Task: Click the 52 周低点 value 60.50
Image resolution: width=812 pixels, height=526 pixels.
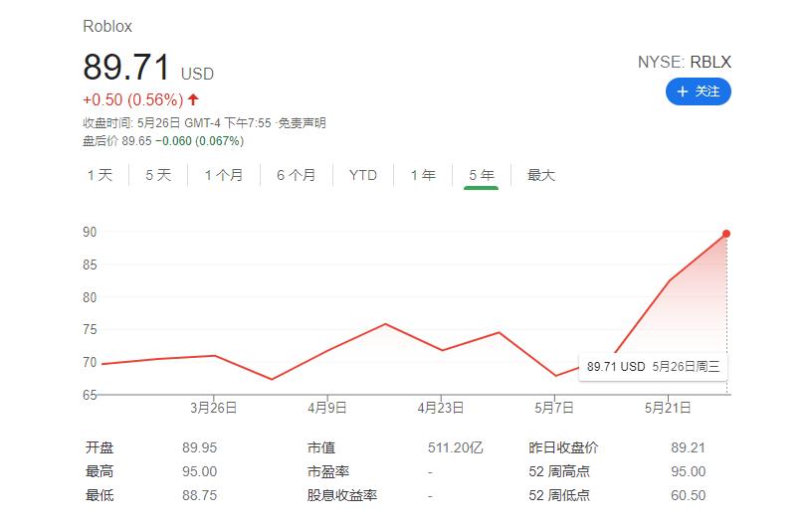Action: [x=688, y=495]
